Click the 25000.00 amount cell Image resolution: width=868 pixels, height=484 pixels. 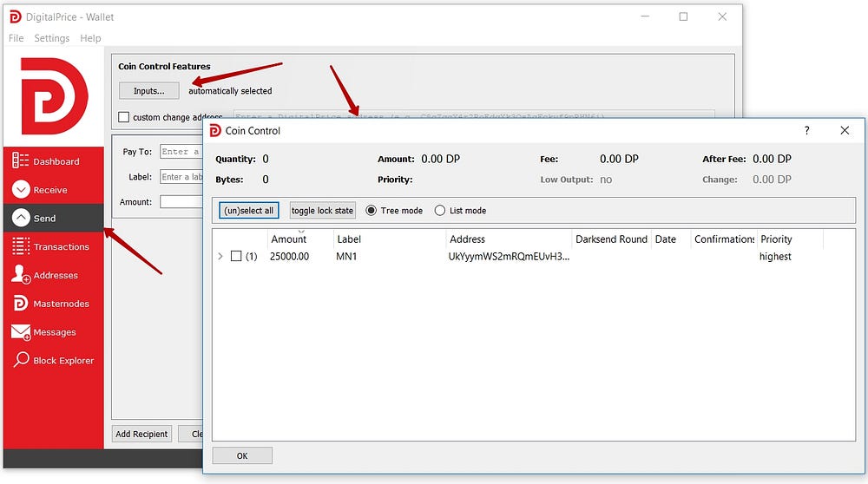coord(290,257)
